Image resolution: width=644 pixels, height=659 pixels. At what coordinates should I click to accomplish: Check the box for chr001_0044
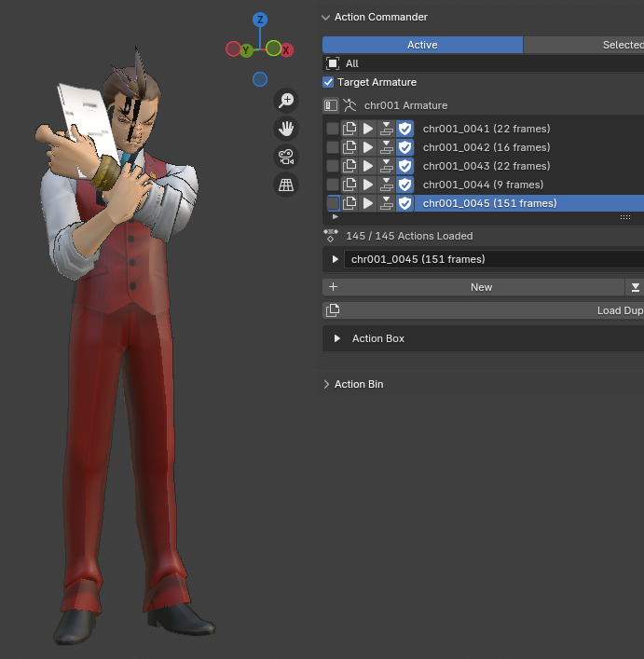tap(333, 185)
